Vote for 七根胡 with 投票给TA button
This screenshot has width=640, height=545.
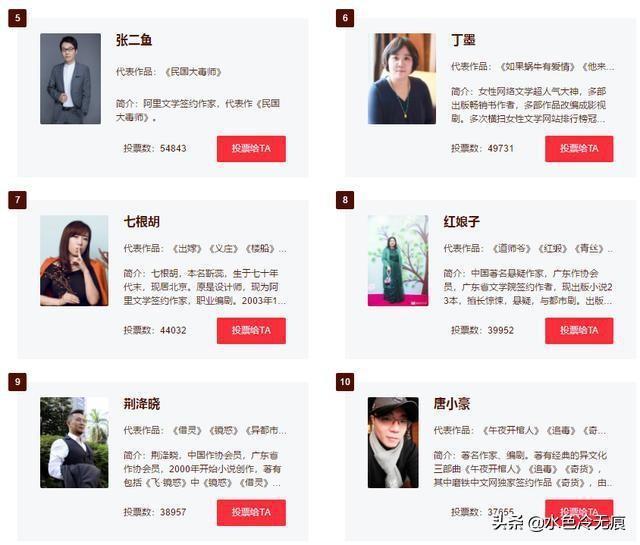click(251, 331)
